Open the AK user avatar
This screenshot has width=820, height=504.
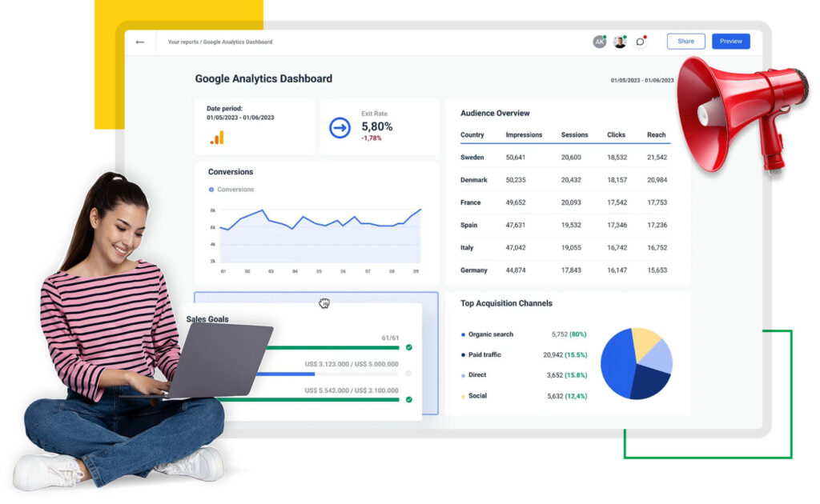tap(599, 42)
